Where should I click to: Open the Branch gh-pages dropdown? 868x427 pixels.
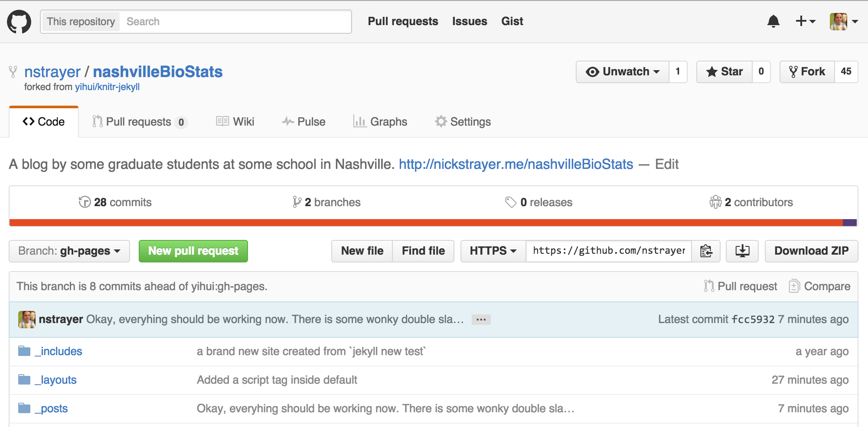69,251
